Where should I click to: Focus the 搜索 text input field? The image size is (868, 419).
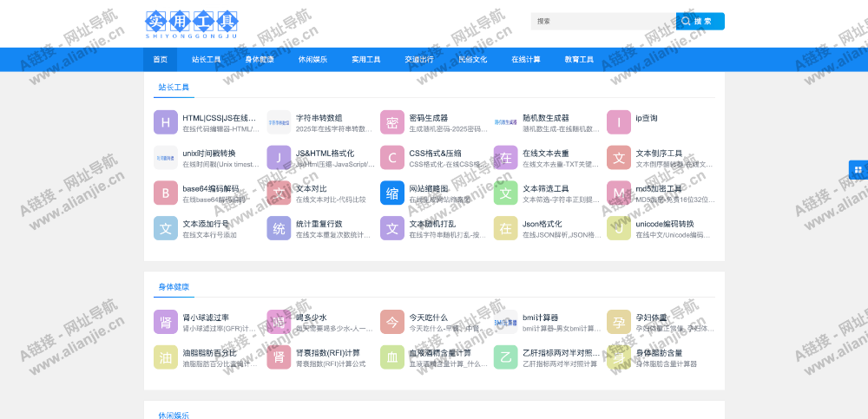tap(603, 21)
